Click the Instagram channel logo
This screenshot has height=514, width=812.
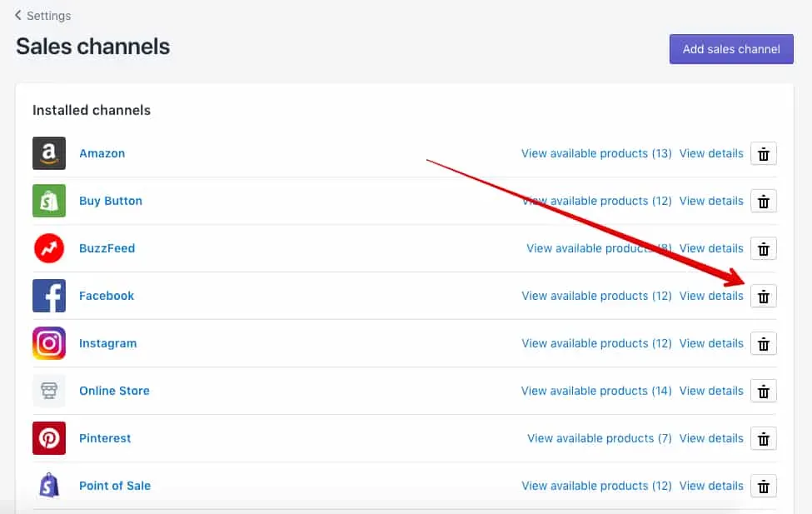(48, 343)
